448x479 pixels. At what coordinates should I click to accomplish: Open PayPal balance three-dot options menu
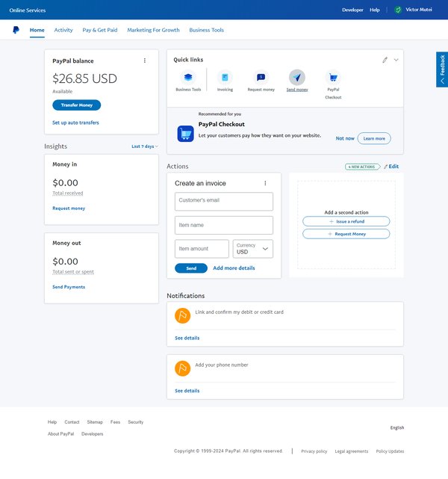click(x=145, y=61)
